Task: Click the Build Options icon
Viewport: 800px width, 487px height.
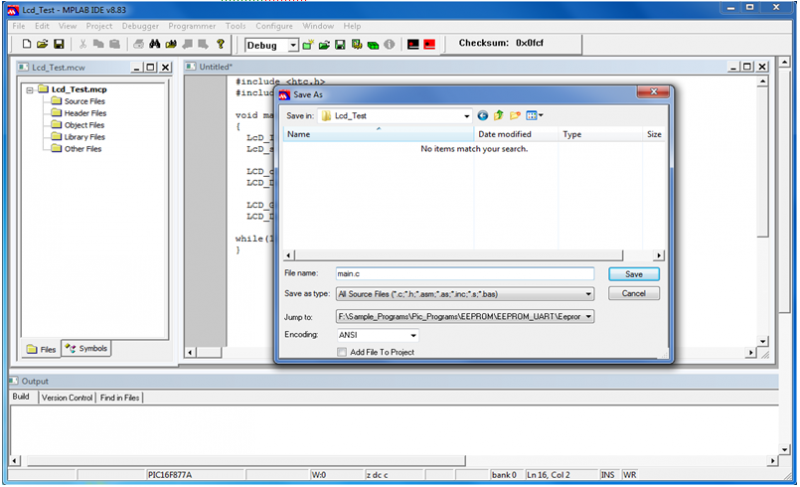Action: (357, 45)
